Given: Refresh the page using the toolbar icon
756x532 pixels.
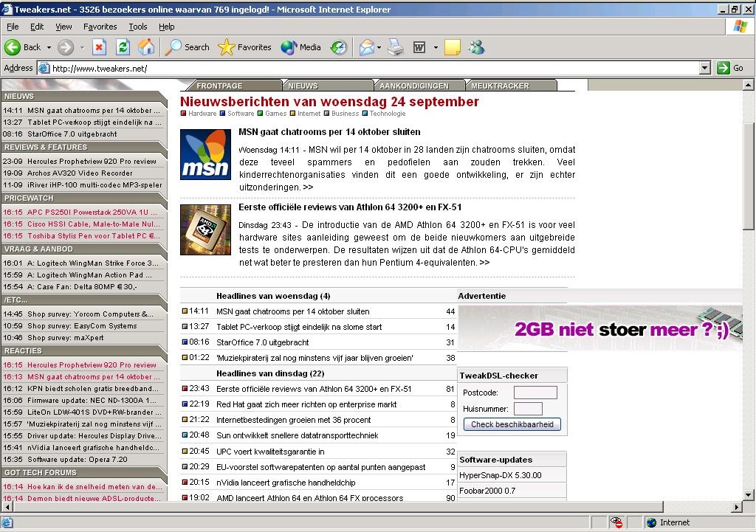Looking at the screenshot, I should pyautogui.click(x=123, y=47).
